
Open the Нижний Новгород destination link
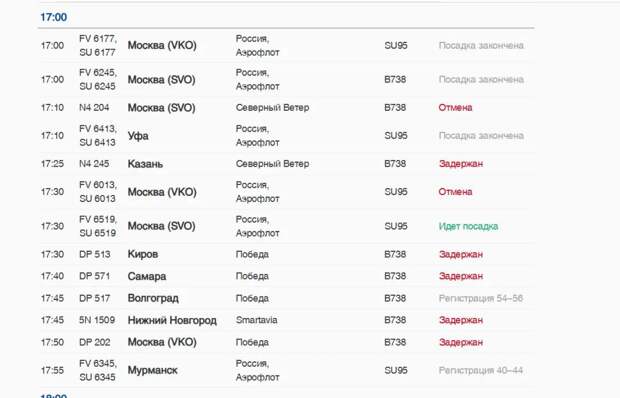tap(172, 320)
